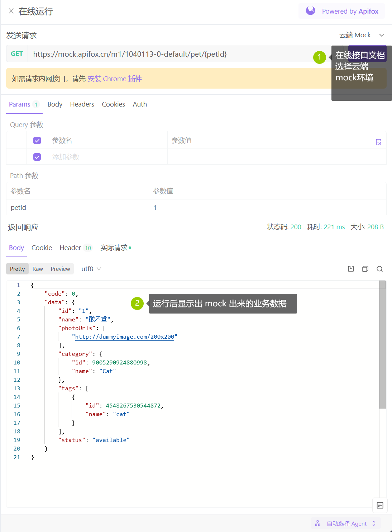Click the Agent network icon
Viewport: 392px width, 532px height.
click(317, 523)
